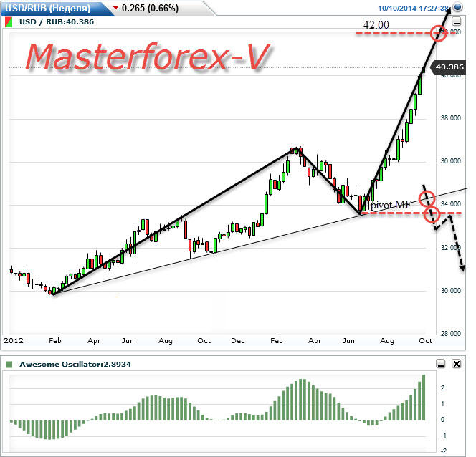Click the lower red circle on pivot line
This screenshot has height=457, width=476.
point(432,214)
